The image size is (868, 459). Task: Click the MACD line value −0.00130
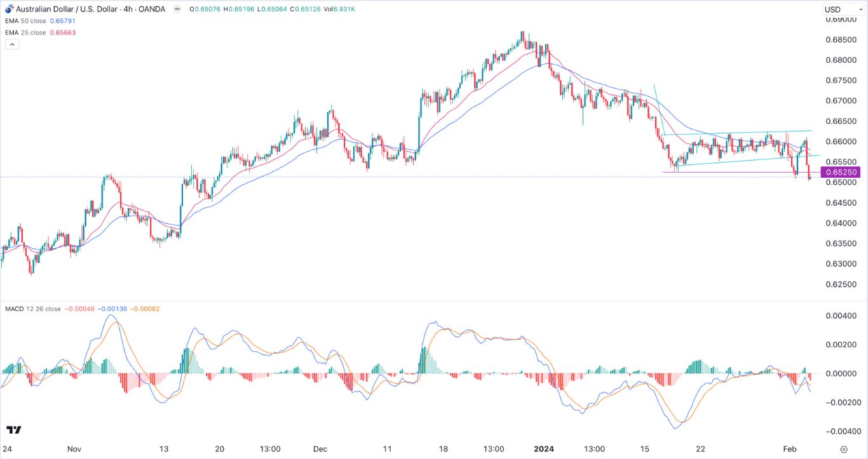click(113, 309)
